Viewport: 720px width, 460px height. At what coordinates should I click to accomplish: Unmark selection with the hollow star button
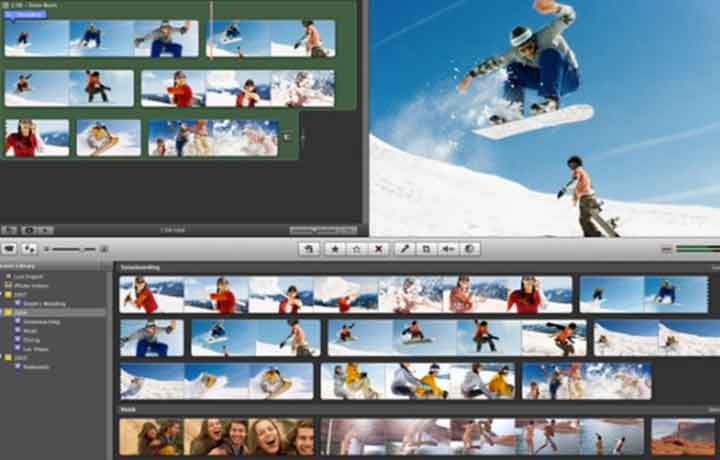tap(356, 248)
